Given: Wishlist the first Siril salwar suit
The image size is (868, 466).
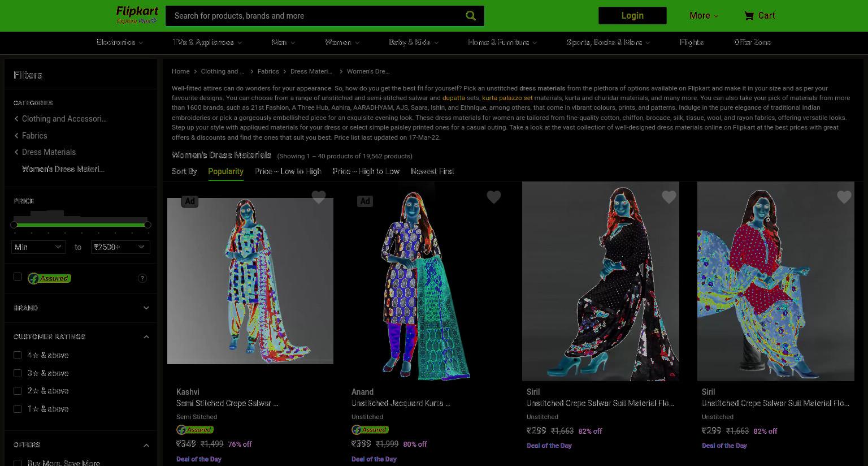Looking at the screenshot, I should (669, 197).
